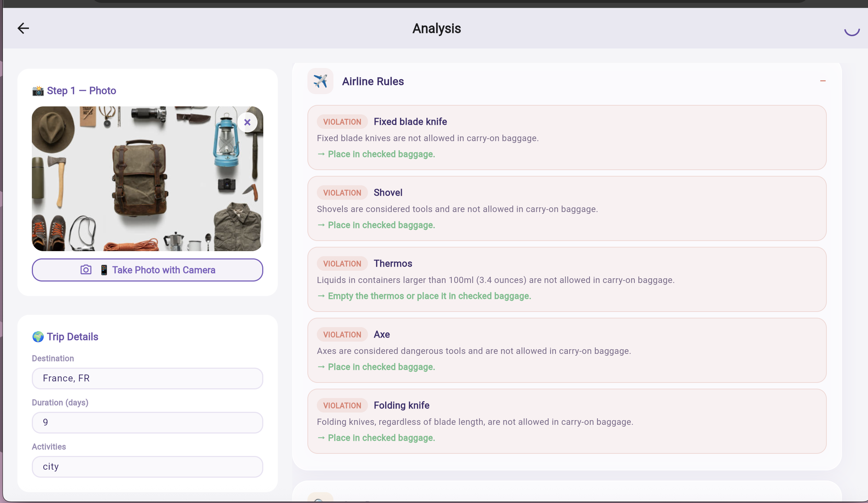This screenshot has height=503, width=868.
Task: Remove the uploaded photo with the X
Action: point(247,122)
